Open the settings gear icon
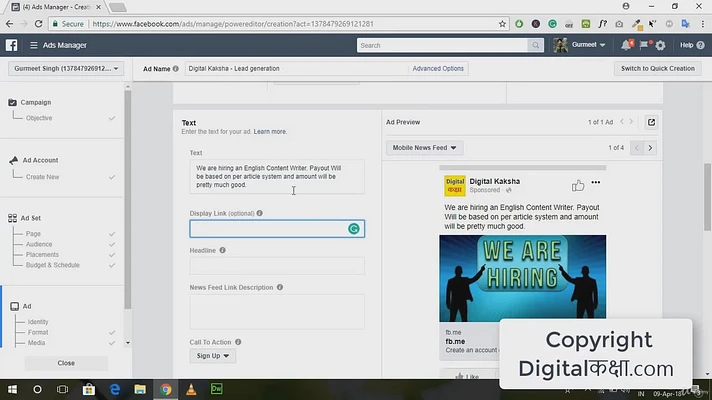 [x=660, y=45]
